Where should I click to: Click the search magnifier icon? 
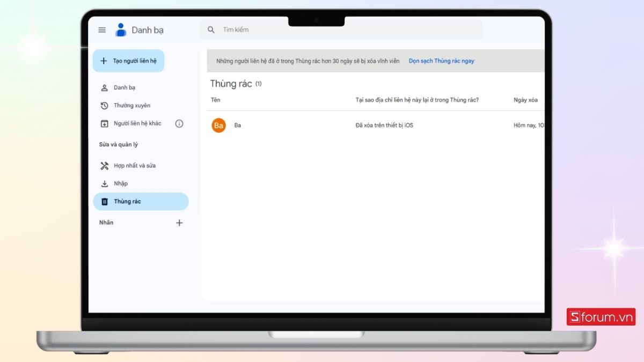point(211,30)
